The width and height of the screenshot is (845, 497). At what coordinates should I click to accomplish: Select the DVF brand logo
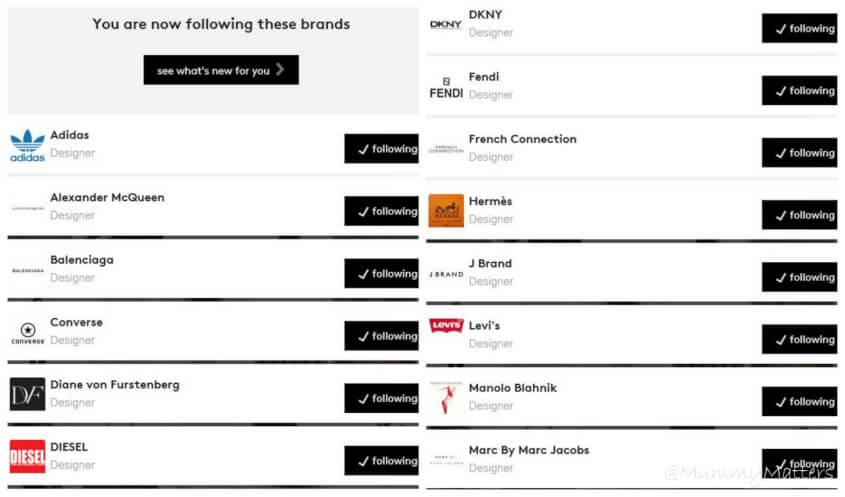pyautogui.click(x=27, y=395)
